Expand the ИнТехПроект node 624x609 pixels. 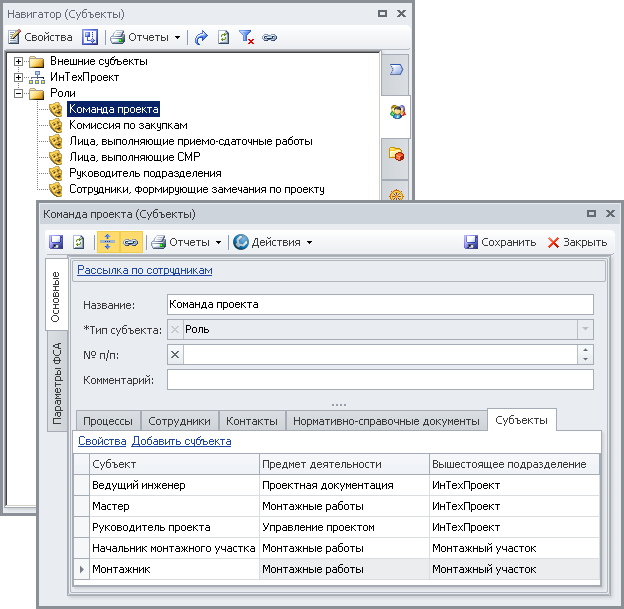tap(18, 77)
